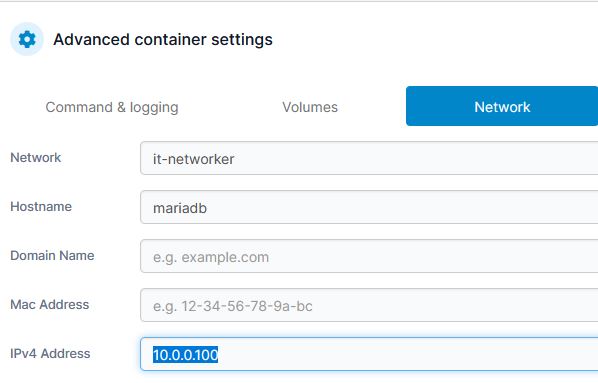
Task: Click the IPv4 Address label
Action: tap(50, 353)
